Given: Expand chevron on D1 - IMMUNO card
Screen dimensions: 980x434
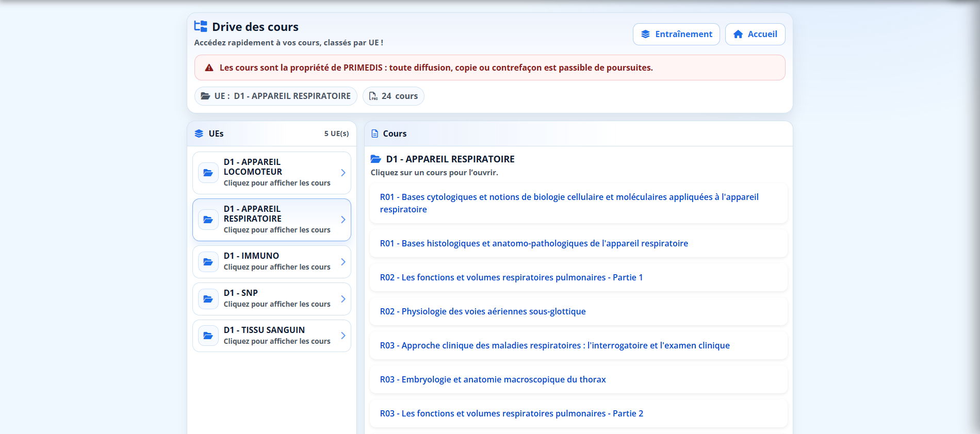Looking at the screenshot, I should click(343, 262).
